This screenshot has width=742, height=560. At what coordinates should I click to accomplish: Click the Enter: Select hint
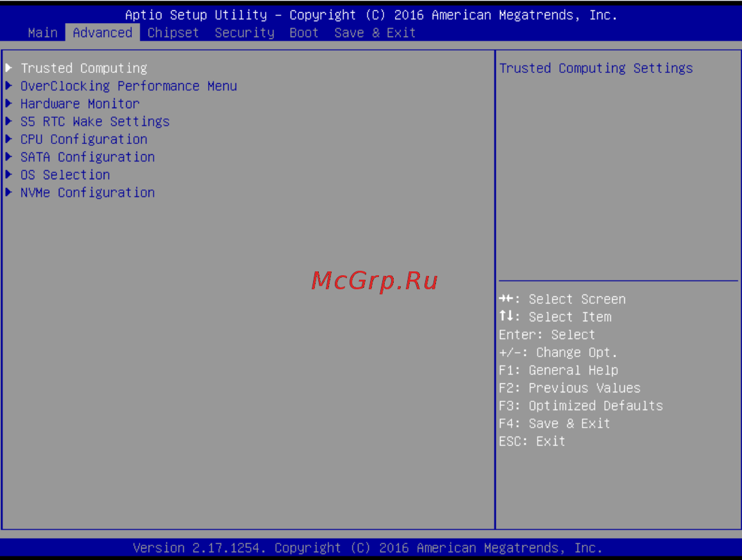click(x=547, y=335)
